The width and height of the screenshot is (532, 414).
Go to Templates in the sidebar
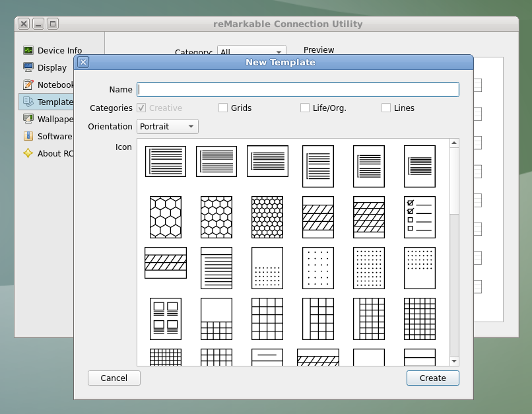48,102
